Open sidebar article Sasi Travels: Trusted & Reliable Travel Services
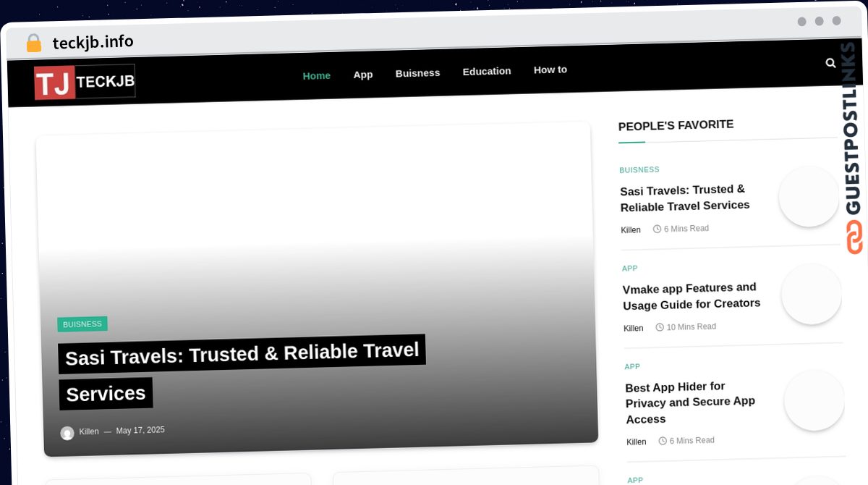Image resolution: width=868 pixels, height=485 pixels. pos(685,198)
